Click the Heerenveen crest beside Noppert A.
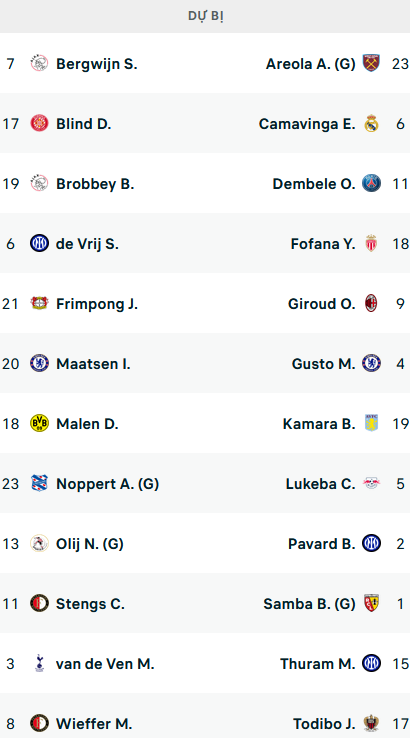Viewport: 410px width, 738px height. (40, 483)
